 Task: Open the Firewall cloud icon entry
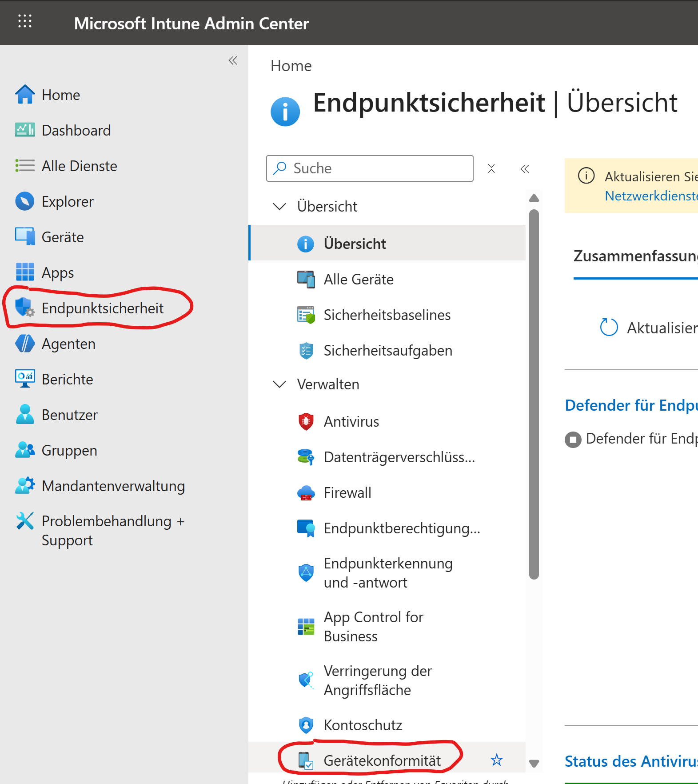pyautogui.click(x=306, y=492)
